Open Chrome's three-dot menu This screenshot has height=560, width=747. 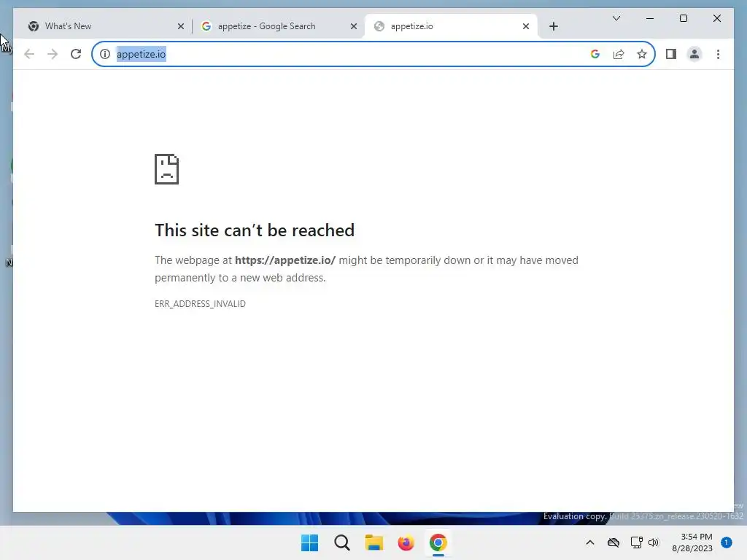tap(718, 54)
